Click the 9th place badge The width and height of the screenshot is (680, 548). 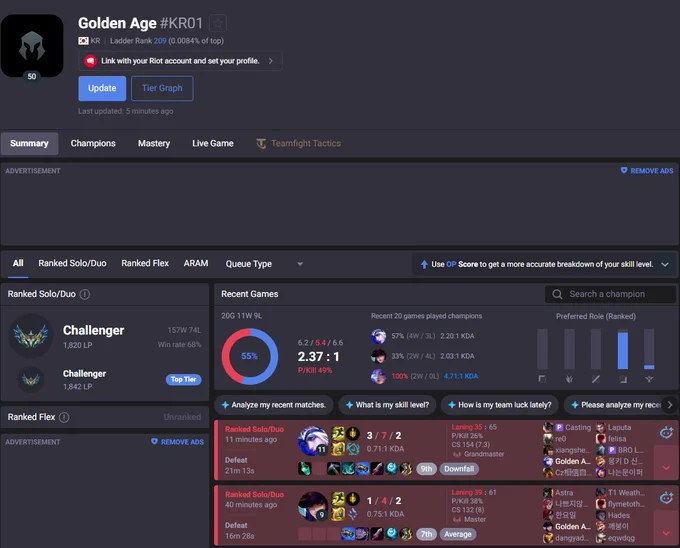pyautogui.click(x=426, y=469)
